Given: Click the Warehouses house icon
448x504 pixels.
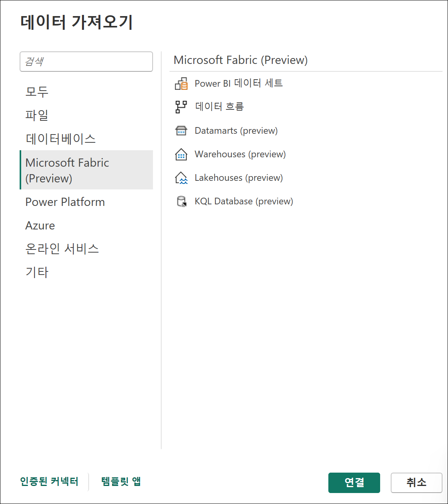Looking at the screenshot, I should [181, 154].
